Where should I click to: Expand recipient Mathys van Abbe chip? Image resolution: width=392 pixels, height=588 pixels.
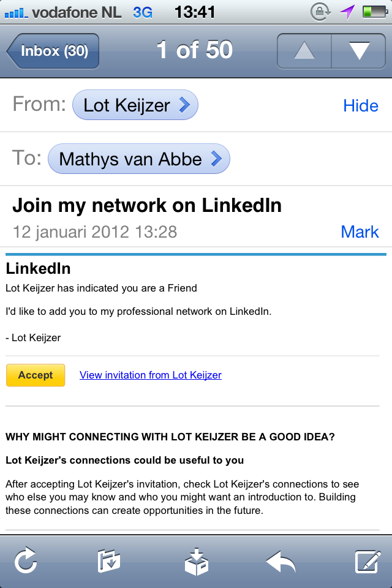point(139,159)
